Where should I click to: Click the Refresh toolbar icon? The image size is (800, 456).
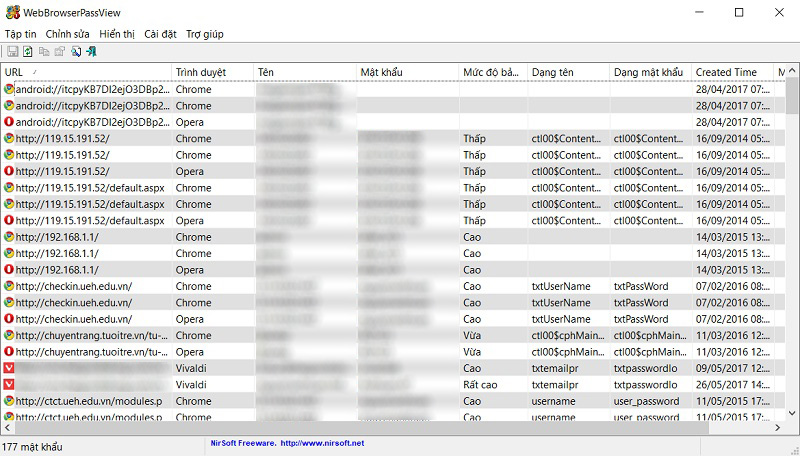point(28,52)
